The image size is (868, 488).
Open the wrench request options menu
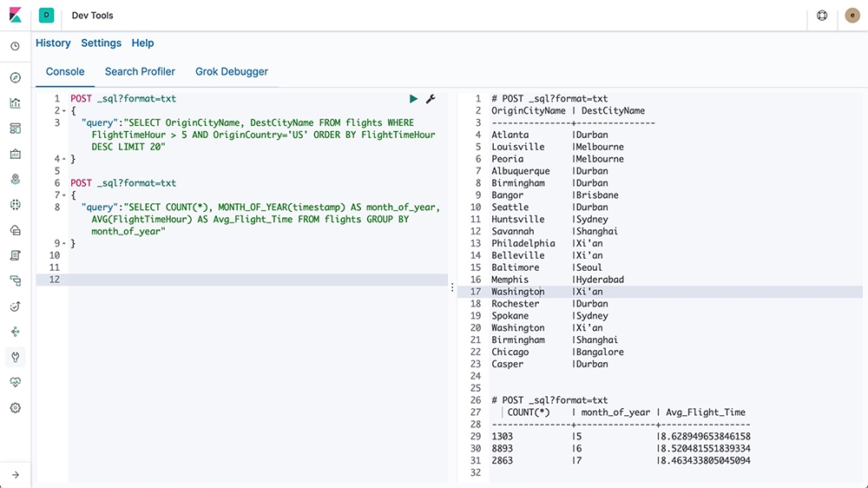tap(431, 99)
